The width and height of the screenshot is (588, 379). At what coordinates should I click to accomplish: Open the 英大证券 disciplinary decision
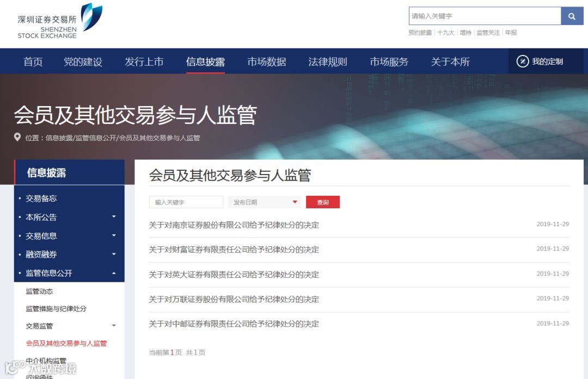[234, 275]
